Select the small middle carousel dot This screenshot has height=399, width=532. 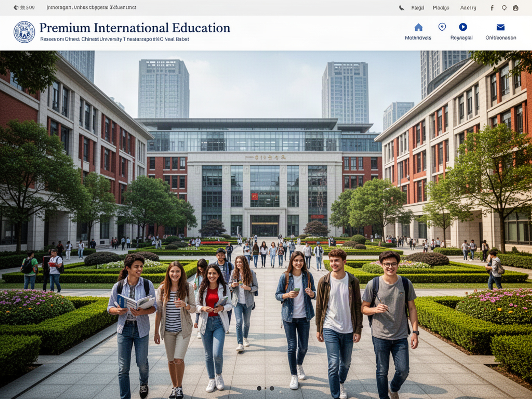click(x=265, y=388)
